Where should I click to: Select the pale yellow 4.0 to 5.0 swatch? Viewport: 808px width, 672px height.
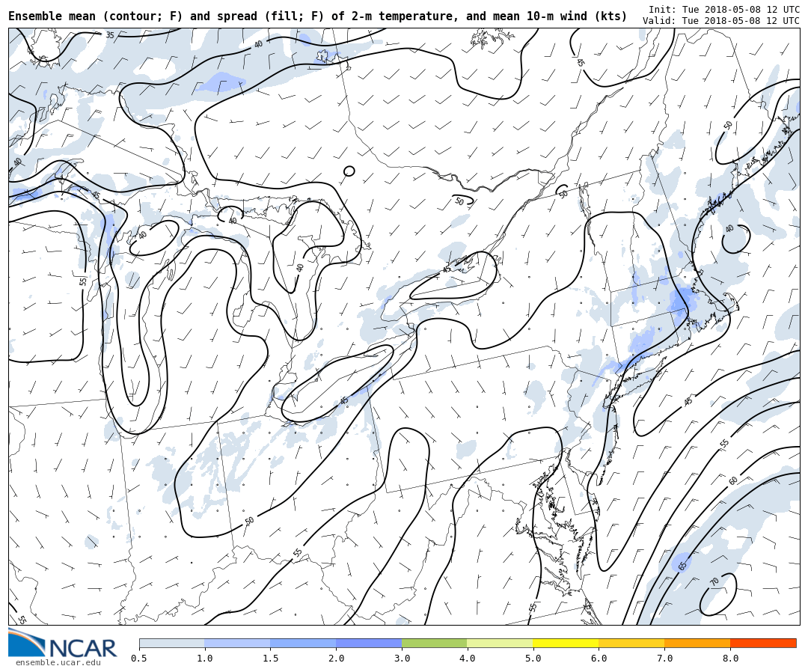tap(501, 643)
